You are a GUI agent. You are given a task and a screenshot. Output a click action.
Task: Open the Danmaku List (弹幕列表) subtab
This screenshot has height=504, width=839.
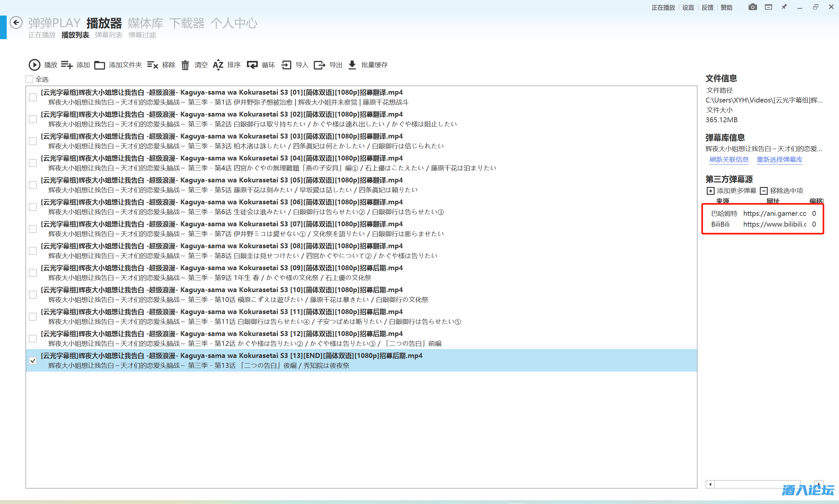108,35
